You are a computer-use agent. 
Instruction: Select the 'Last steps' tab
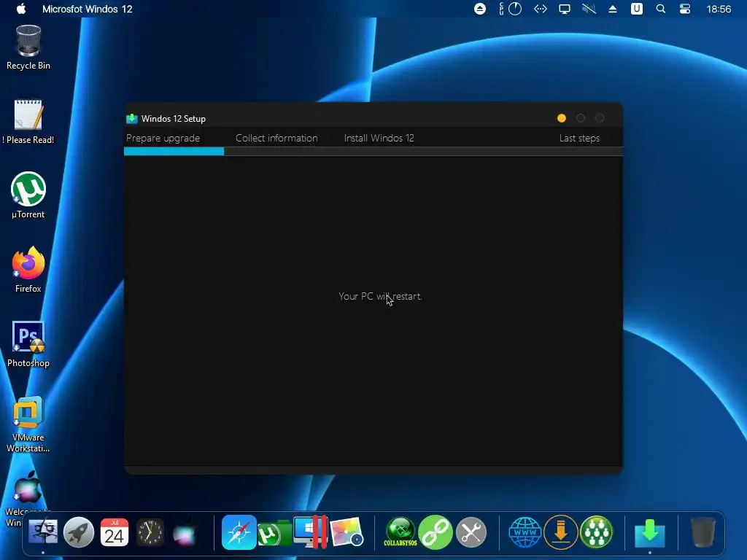579,138
